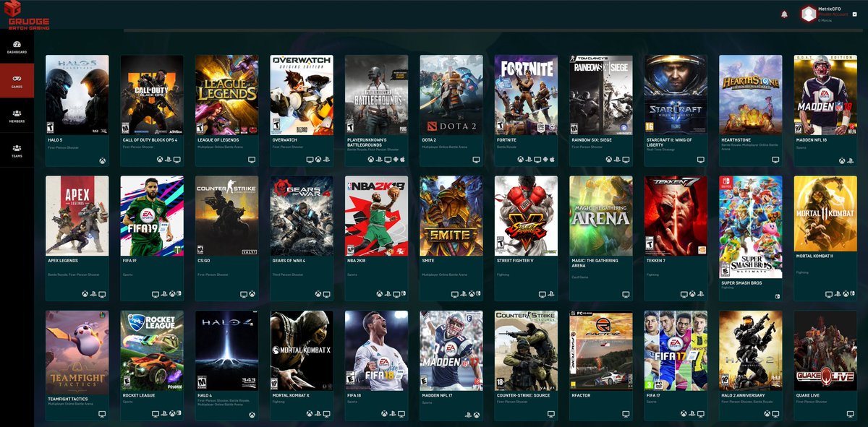Click the PC monitor icon on Hearthstone card
Viewport: 868px width, 427px height.
(x=775, y=159)
